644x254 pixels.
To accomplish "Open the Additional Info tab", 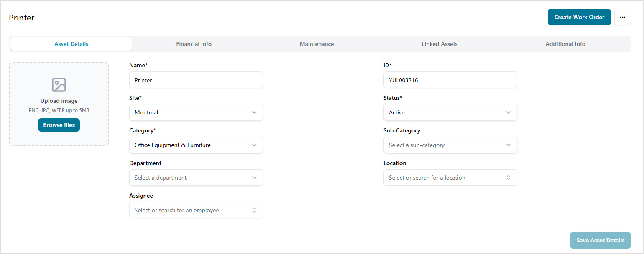I will tap(565, 44).
